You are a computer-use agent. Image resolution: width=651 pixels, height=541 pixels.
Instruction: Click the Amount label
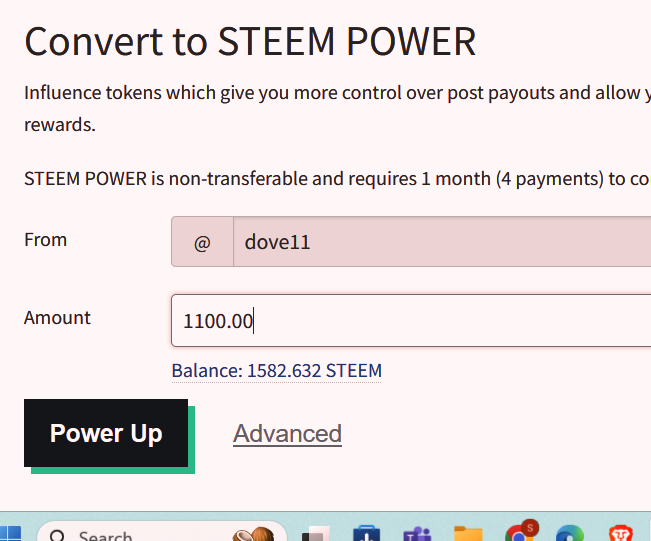coord(57,318)
